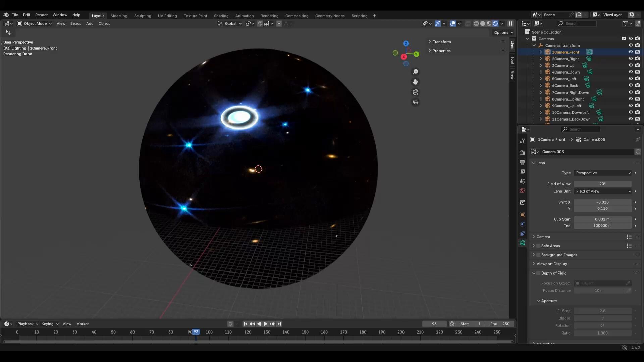
Task: Select wireframe viewport shading mode
Action: [x=476, y=23]
